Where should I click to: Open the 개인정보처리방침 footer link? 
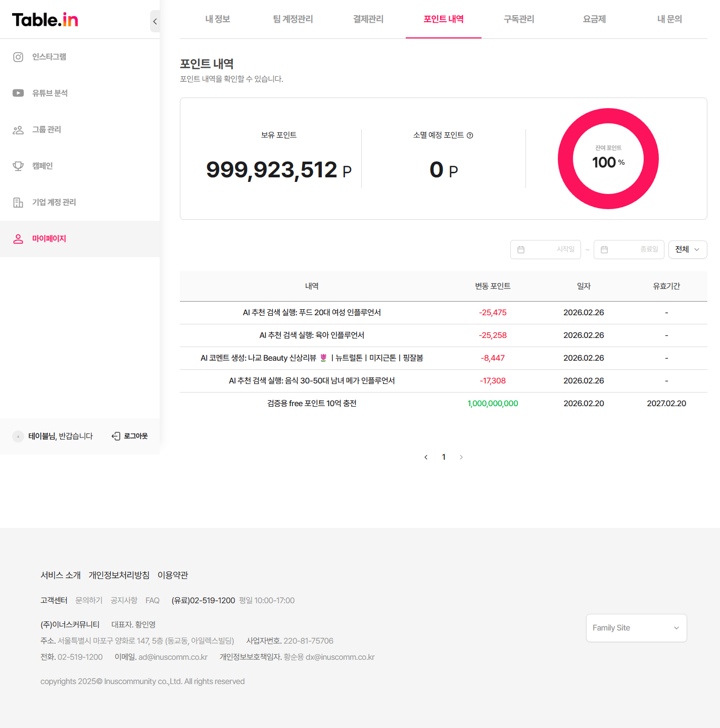[x=119, y=575]
